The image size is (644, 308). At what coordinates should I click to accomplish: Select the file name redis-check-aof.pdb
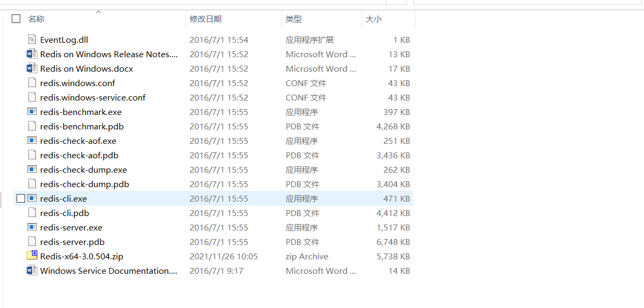tap(79, 155)
